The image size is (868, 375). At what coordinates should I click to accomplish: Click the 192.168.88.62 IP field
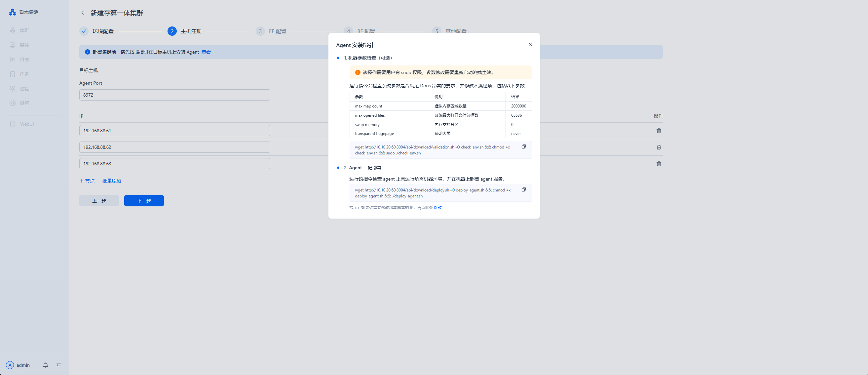tap(174, 147)
